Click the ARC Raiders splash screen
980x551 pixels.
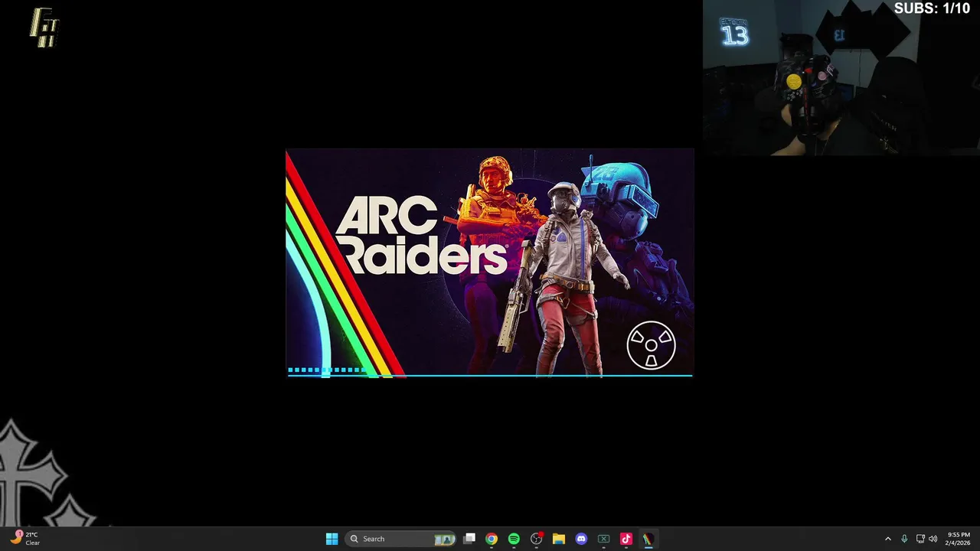point(490,263)
